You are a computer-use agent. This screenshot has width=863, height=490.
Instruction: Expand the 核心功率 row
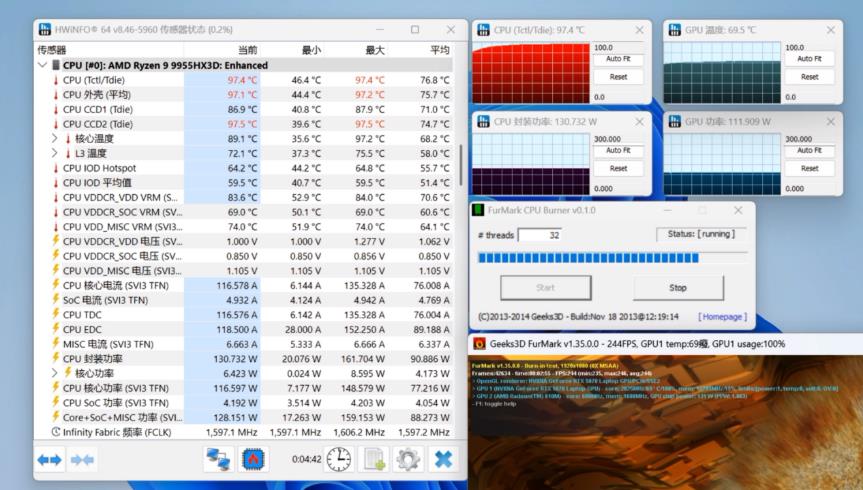54,373
